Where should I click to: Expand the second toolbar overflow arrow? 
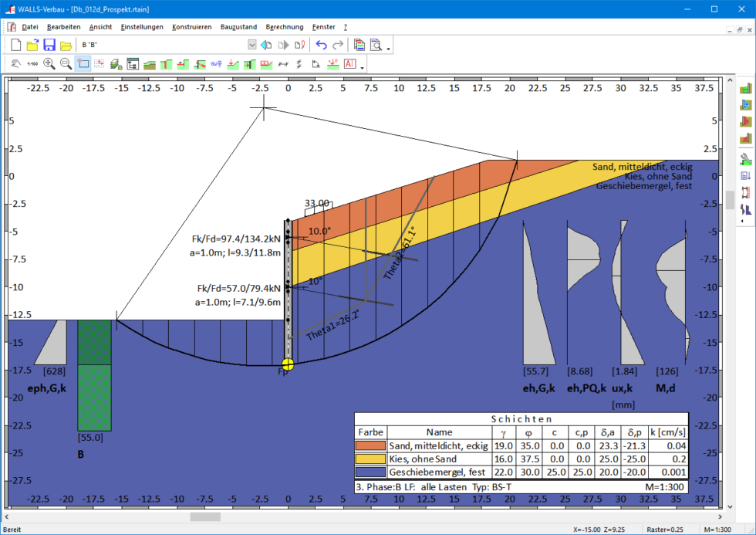click(x=363, y=67)
